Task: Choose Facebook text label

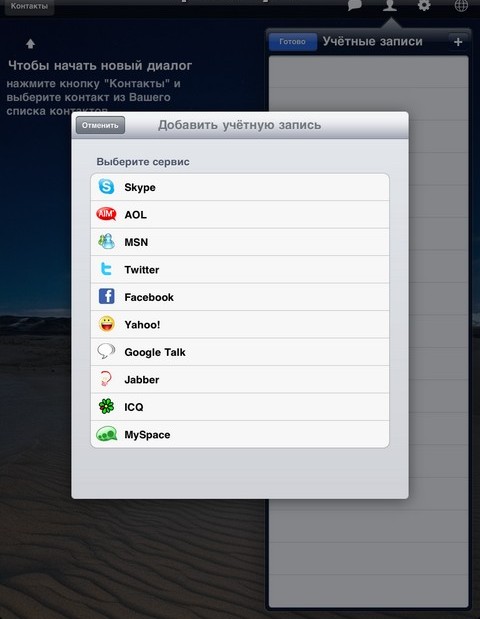Action: pyautogui.click(x=149, y=297)
